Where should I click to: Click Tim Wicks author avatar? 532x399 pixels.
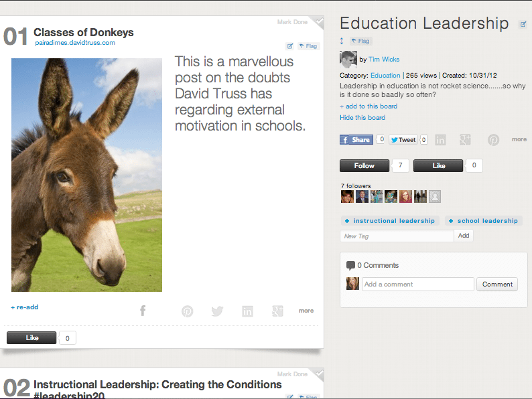[x=348, y=60]
